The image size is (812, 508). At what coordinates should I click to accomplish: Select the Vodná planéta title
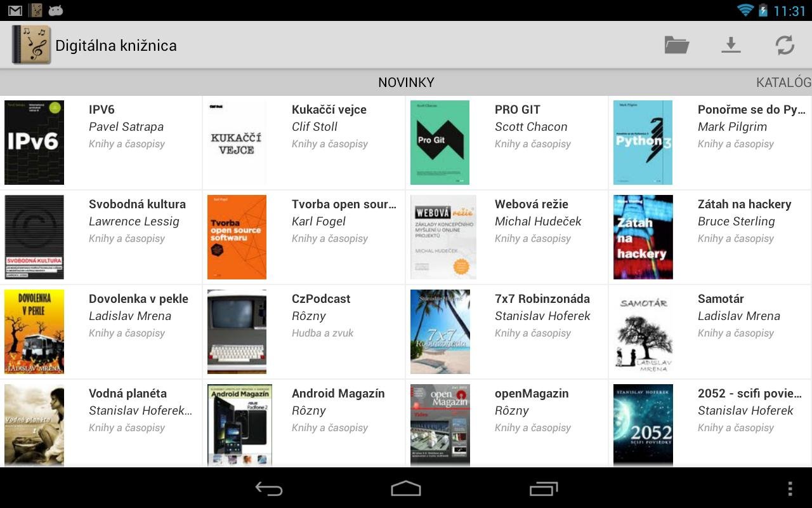128,393
